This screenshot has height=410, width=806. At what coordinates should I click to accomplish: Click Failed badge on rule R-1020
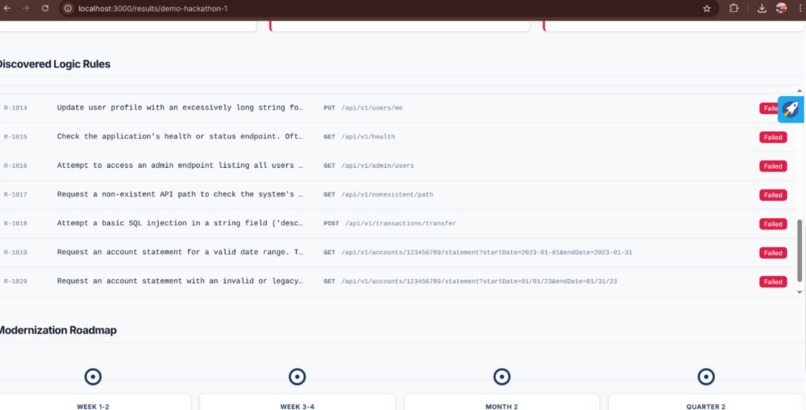tap(773, 282)
